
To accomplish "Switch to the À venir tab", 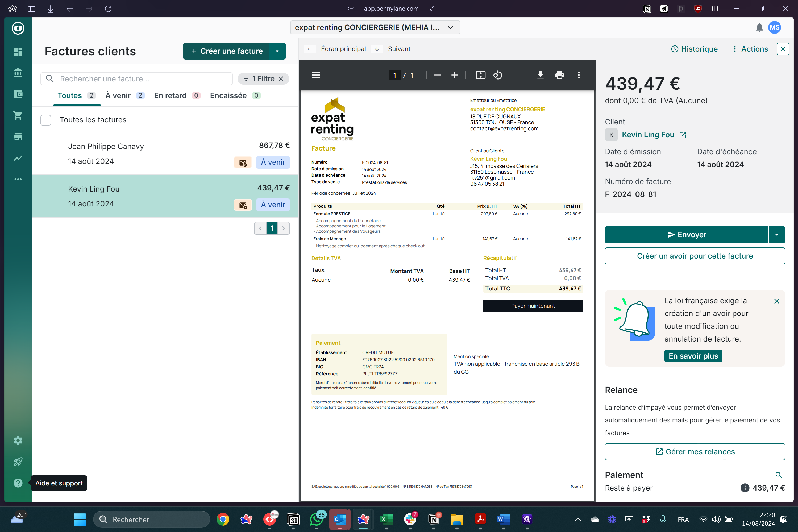I will (x=125, y=96).
